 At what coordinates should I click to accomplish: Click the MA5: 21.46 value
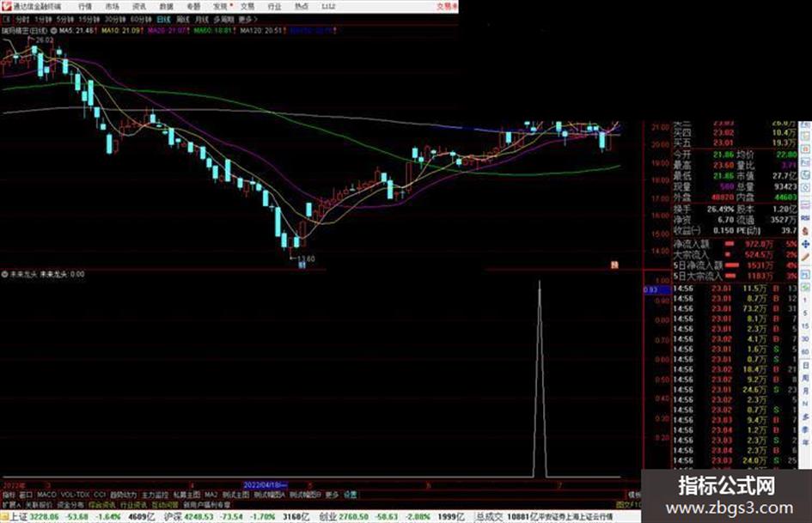[x=77, y=31]
